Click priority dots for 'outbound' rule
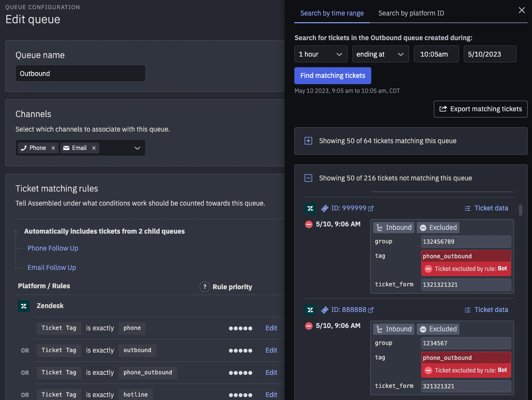Image resolution: width=532 pixels, height=400 pixels. 241,351
